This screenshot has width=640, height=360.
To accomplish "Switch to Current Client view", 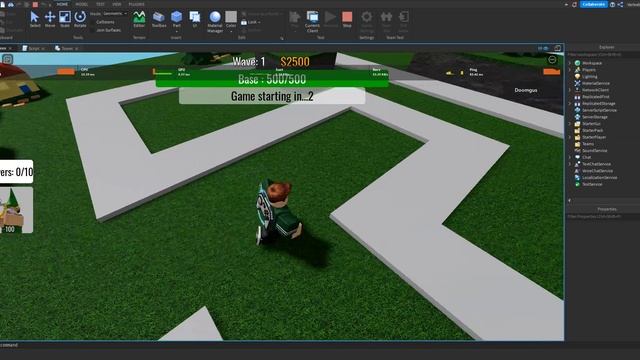I will (312, 22).
